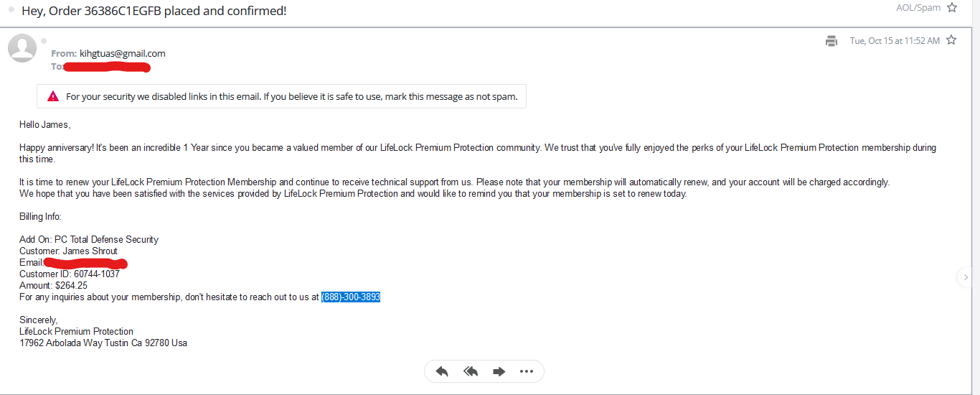Print this email using the printer icon

[831, 41]
